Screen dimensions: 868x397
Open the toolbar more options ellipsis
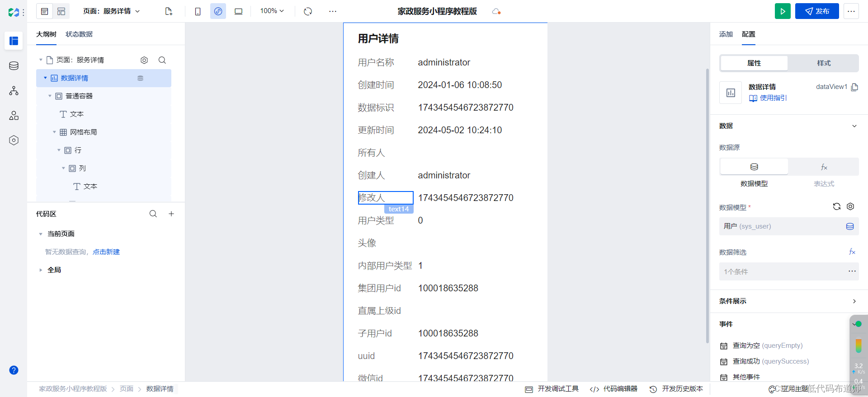tap(333, 11)
